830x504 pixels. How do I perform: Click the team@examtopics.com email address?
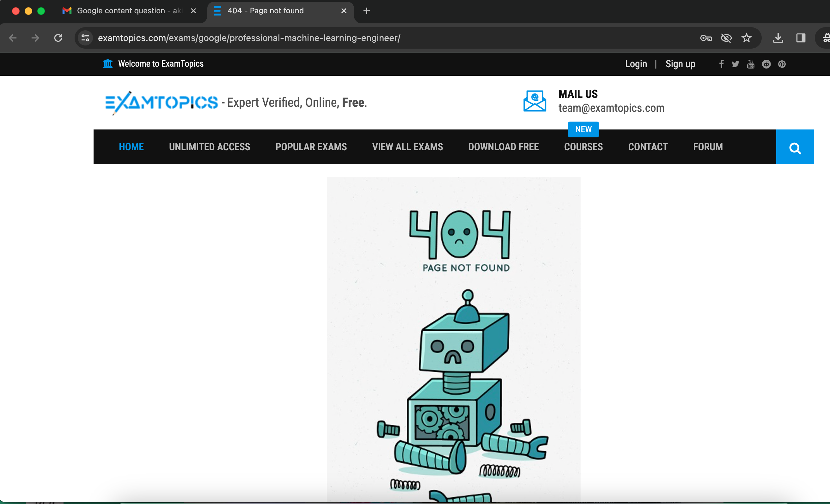(x=611, y=108)
